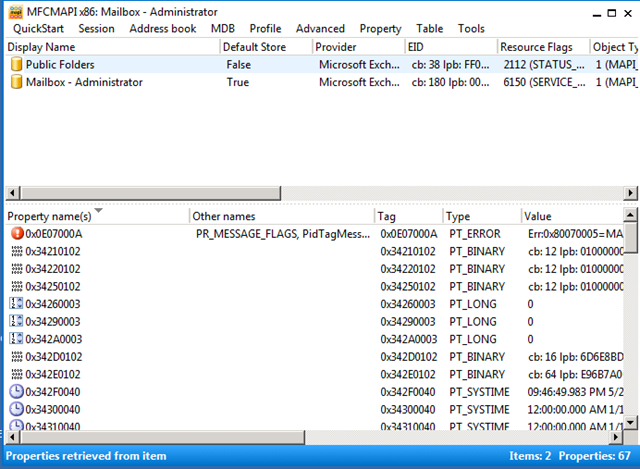Image resolution: width=640 pixels, height=469 pixels.
Task: Open the QuickStart menu
Action: coord(38,29)
